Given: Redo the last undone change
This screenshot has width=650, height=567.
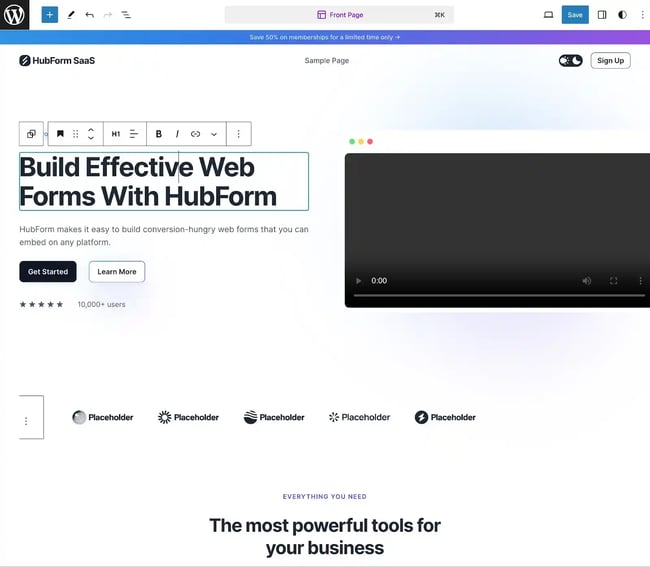Looking at the screenshot, I should (108, 15).
